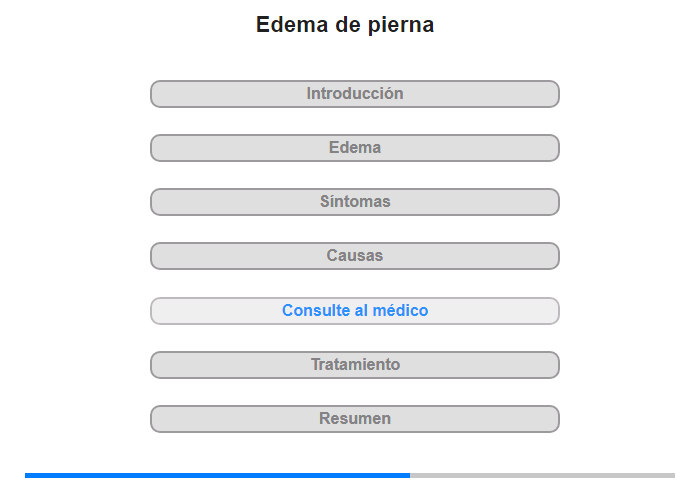
Task: Click the light-colored active section button
Action: pos(355,311)
